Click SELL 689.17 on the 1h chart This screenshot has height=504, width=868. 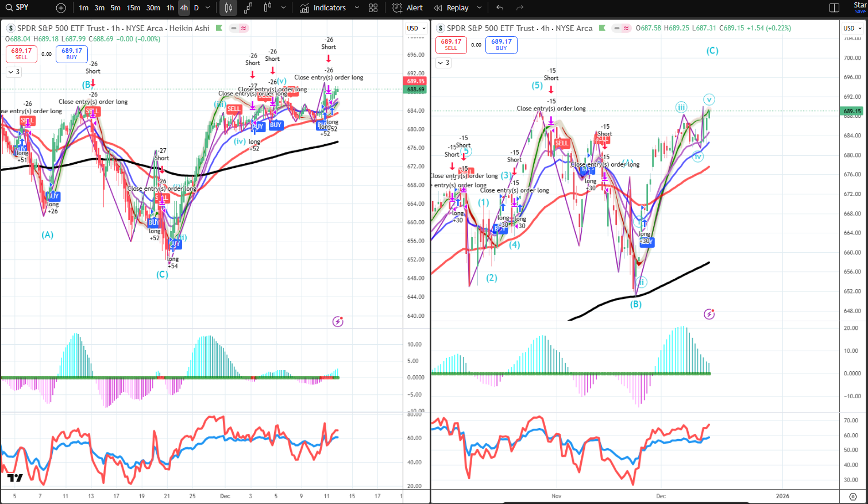pos(21,54)
